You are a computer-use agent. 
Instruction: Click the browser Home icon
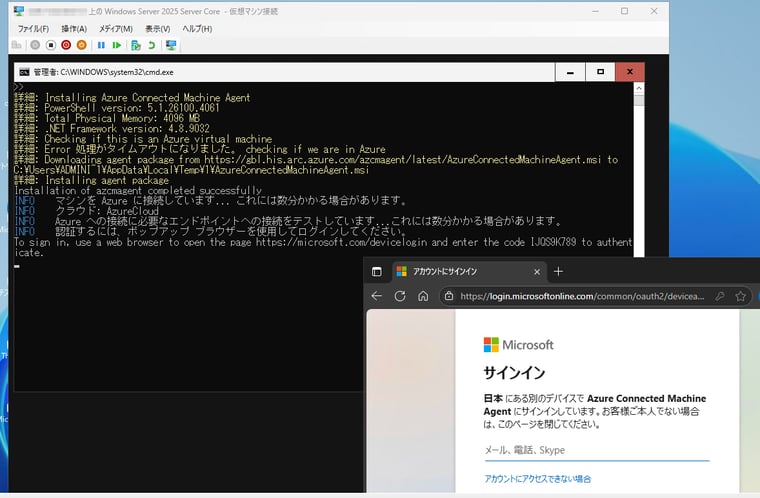tap(423, 296)
